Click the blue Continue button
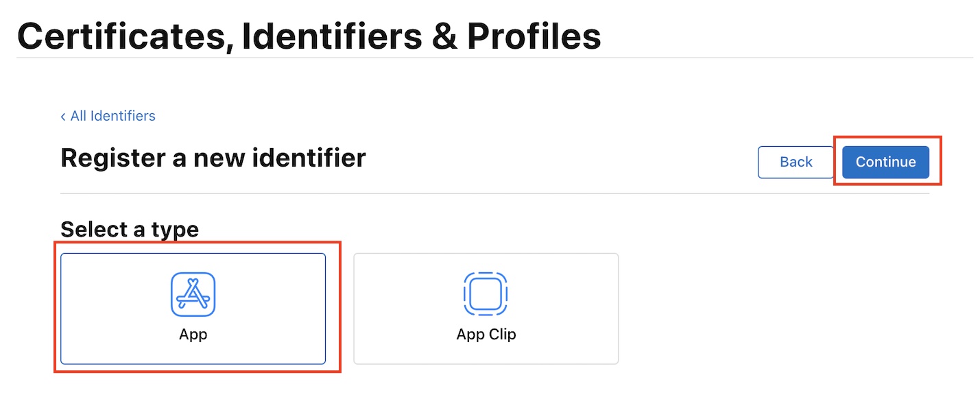 click(x=885, y=163)
